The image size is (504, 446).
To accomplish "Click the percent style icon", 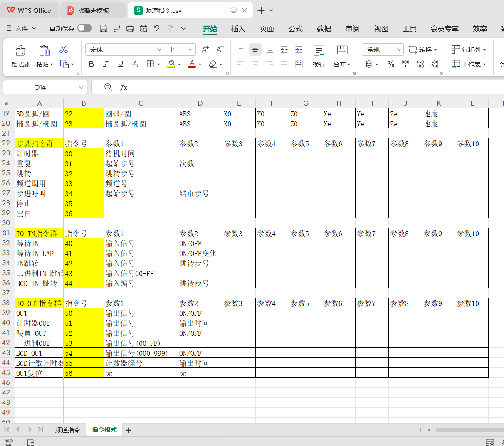I will point(391,64).
